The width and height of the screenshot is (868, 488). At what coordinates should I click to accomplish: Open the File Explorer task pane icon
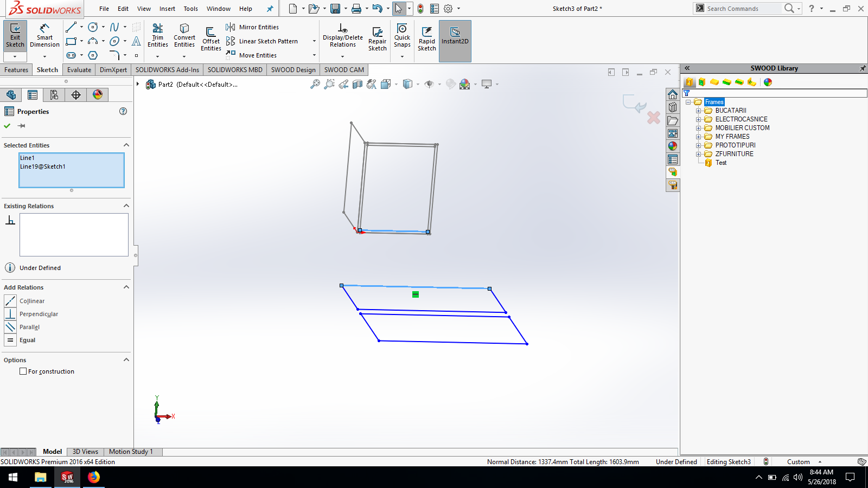(673, 120)
